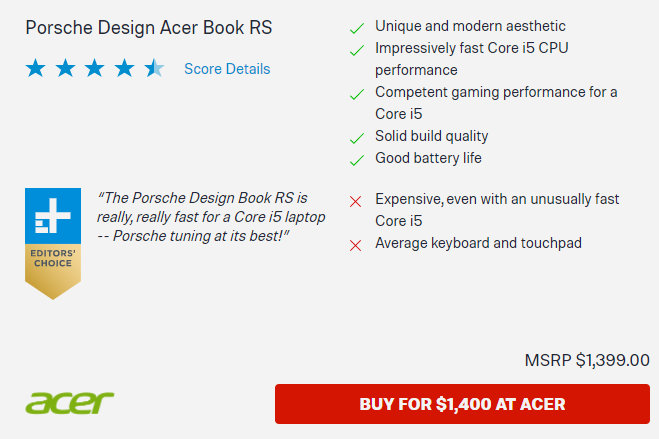Click the first rating star
659x439 pixels.
36,69
